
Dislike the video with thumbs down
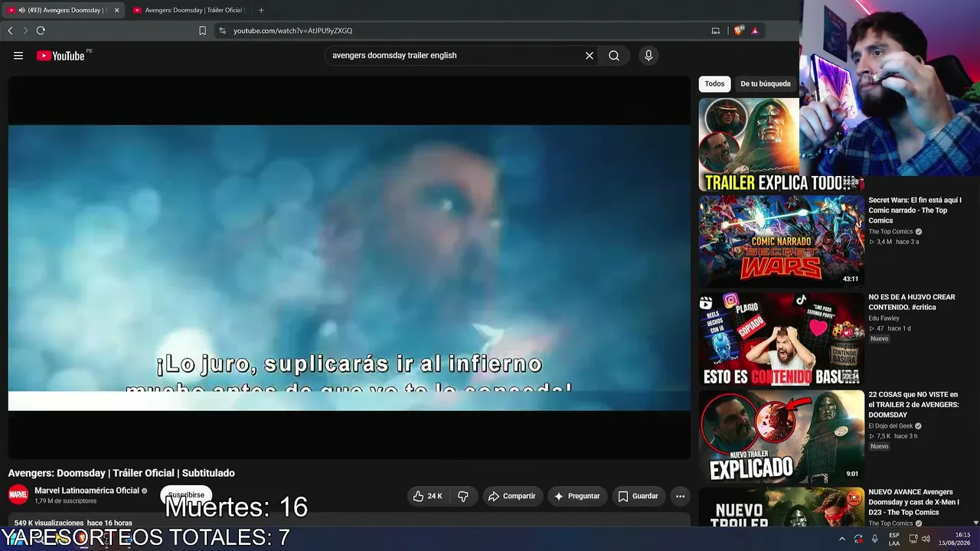(x=463, y=496)
